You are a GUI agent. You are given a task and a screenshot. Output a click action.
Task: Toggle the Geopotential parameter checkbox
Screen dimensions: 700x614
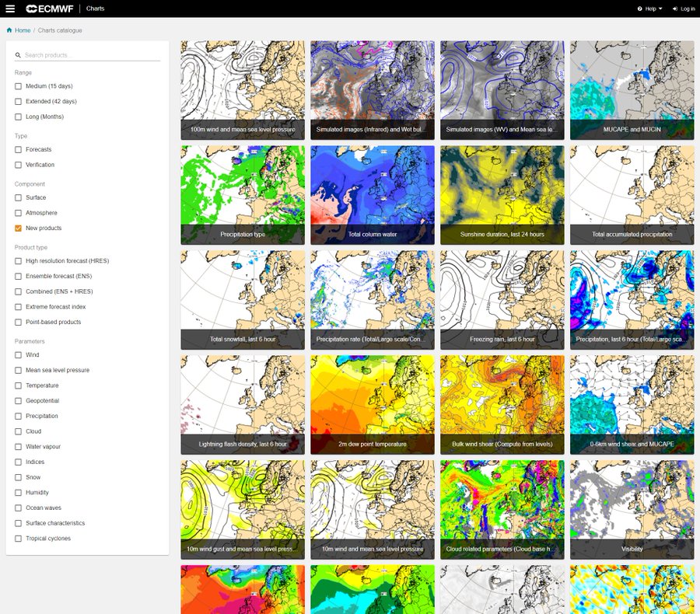tap(19, 401)
